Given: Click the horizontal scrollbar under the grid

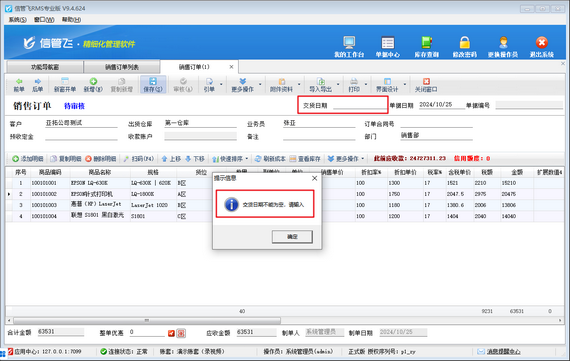Looking at the screenshot, I should pyautogui.click(x=147, y=321).
